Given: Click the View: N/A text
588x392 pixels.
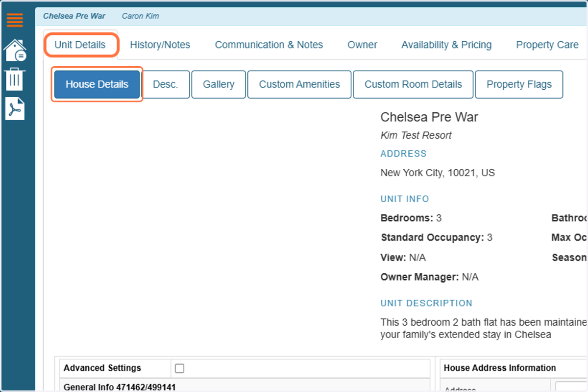Looking at the screenshot, I should [403, 258].
